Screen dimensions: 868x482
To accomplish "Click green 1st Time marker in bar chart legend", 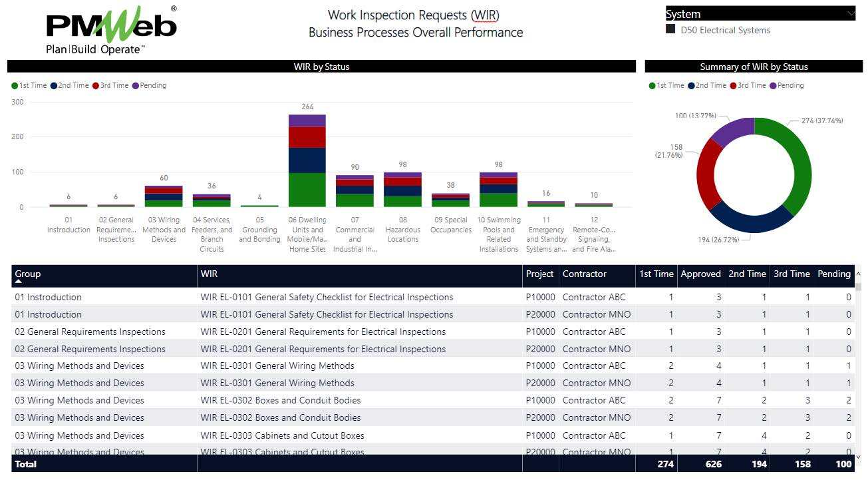I will (x=15, y=86).
